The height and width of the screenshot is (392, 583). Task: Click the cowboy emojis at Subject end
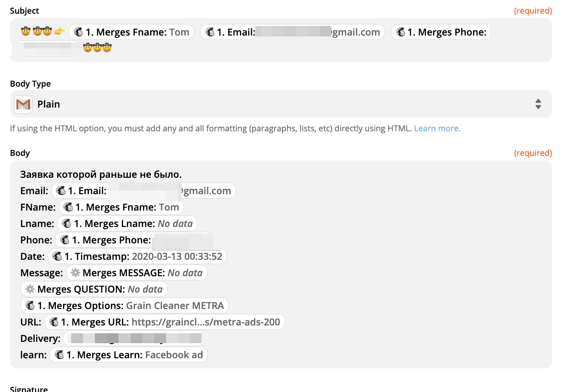(x=97, y=47)
